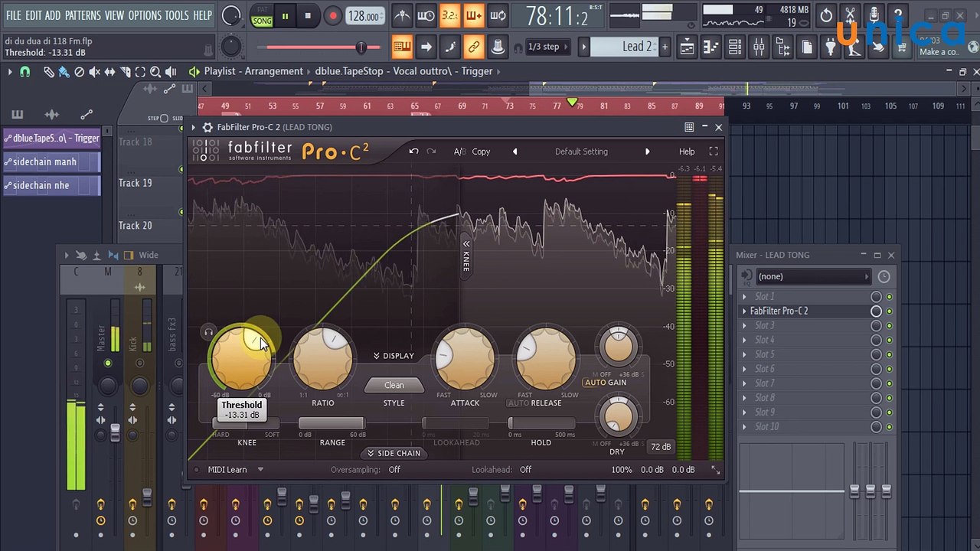Image resolution: width=980 pixels, height=551 pixels.
Task: Open the FILE menu
Action: 14,15
